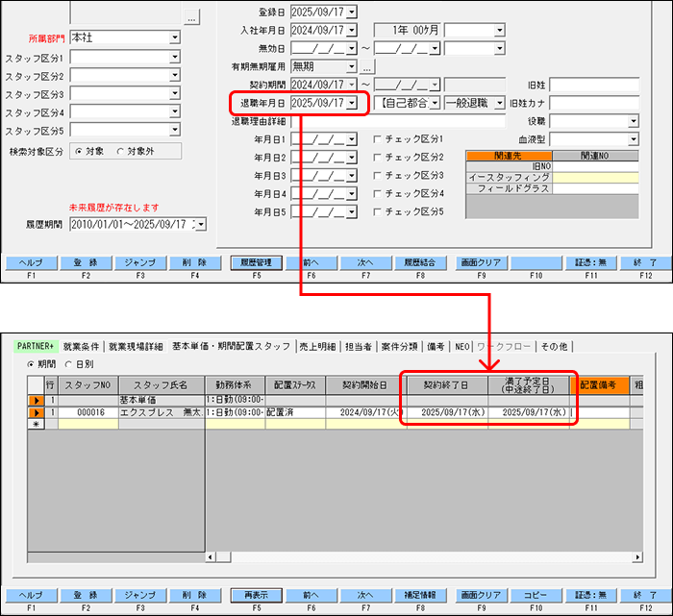
Task: Open the 一般退職 dropdown
Action: coord(500,103)
